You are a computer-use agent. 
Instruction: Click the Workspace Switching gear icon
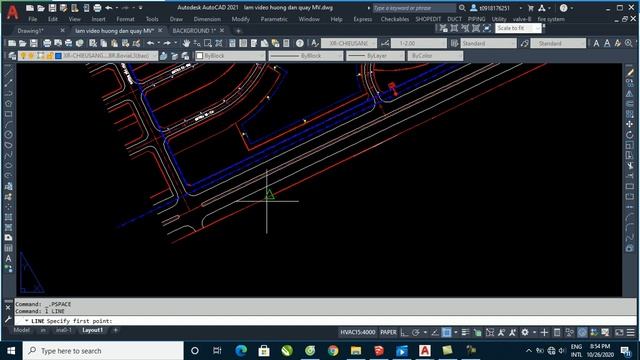pos(525,333)
